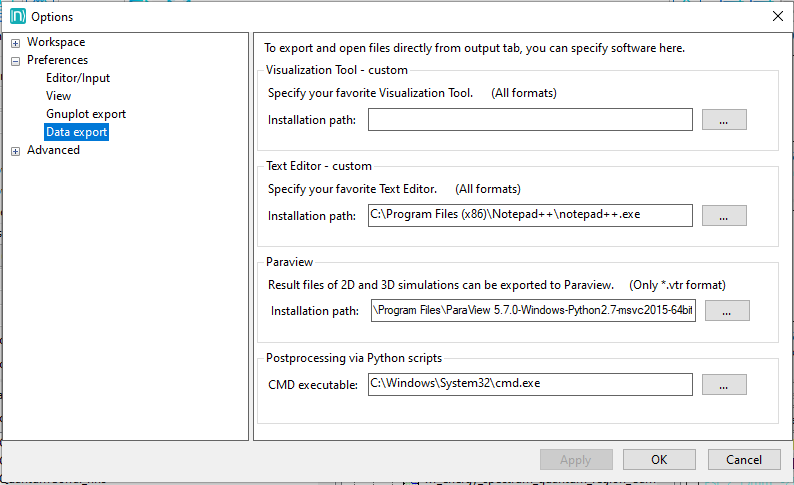This screenshot has height=485, width=794.
Task: Browse for Visualization Tool installation path
Action: point(724,120)
